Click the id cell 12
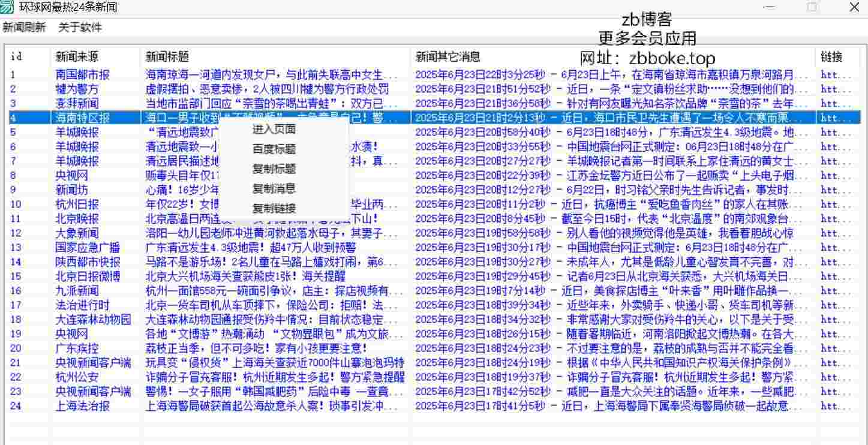 (16, 233)
